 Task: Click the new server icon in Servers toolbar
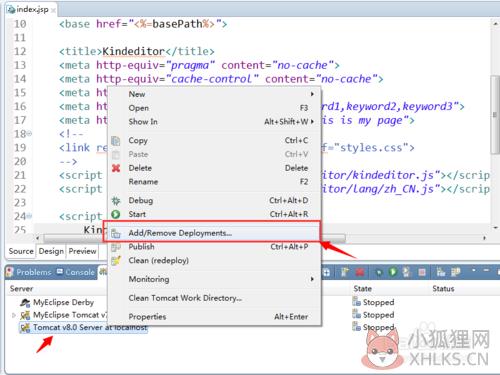[x=344, y=272]
